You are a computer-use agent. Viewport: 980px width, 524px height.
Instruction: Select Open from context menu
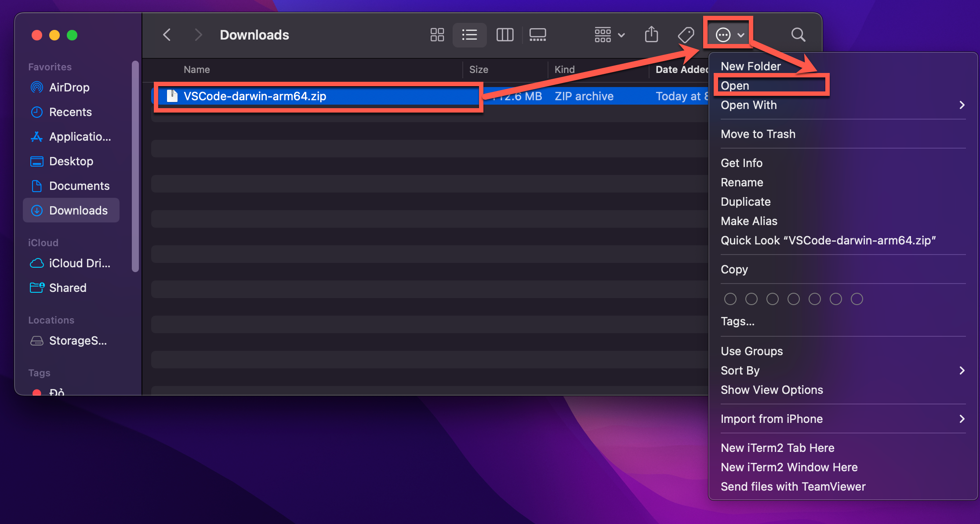[x=773, y=86]
